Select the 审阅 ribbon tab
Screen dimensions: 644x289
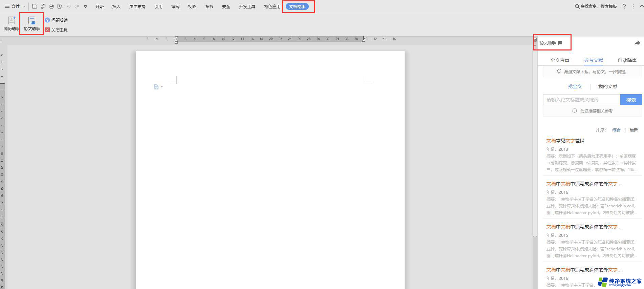pos(175,6)
